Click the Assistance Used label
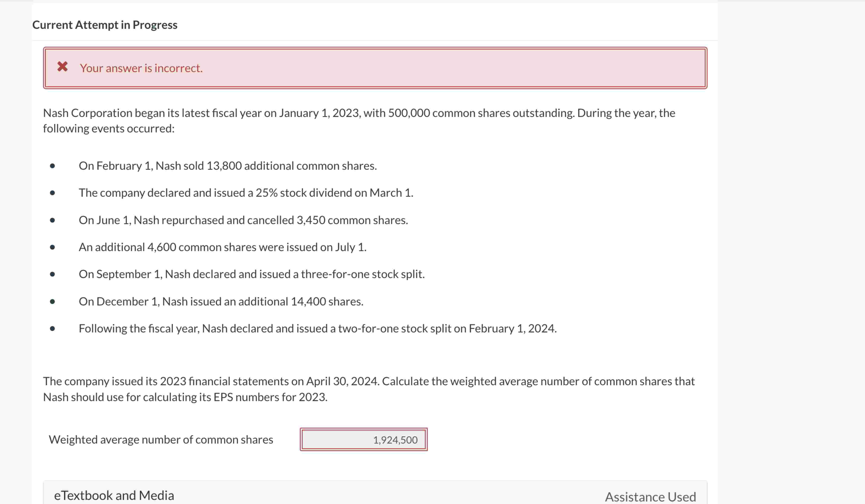This screenshot has height=504, width=865. (650, 496)
